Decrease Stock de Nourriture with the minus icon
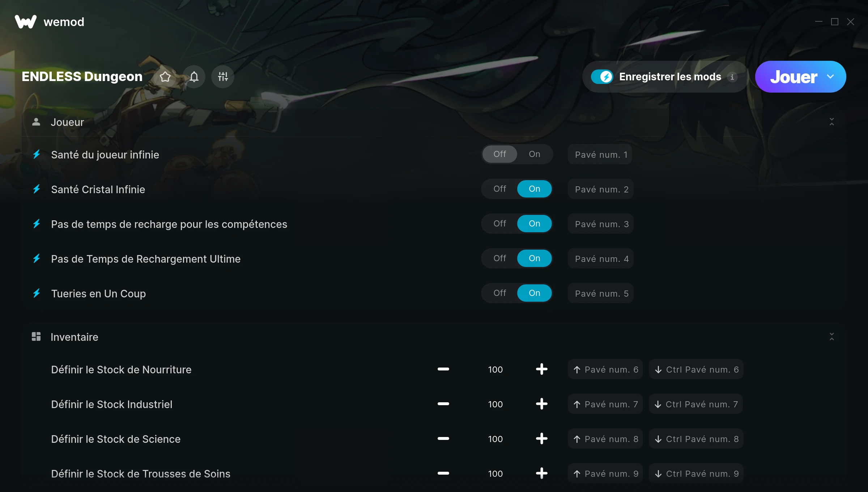This screenshot has height=492, width=868. pyautogui.click(x=443, y=369)
